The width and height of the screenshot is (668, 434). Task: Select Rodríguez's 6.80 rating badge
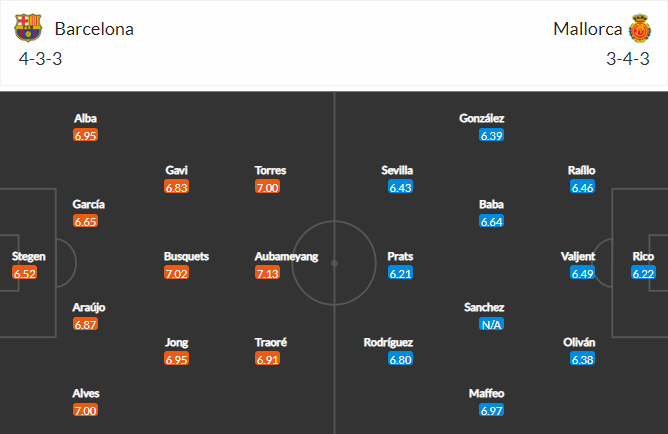pyautogui.click(x=401, y=359)
